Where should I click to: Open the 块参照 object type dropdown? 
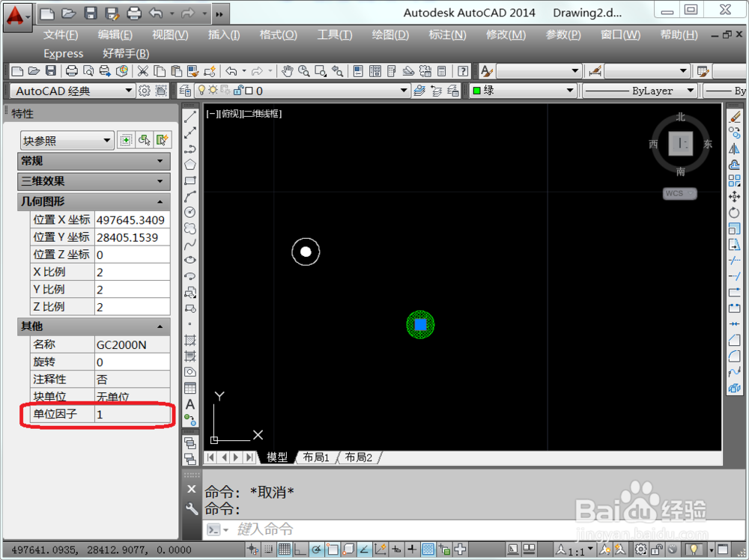click(67, 141)
